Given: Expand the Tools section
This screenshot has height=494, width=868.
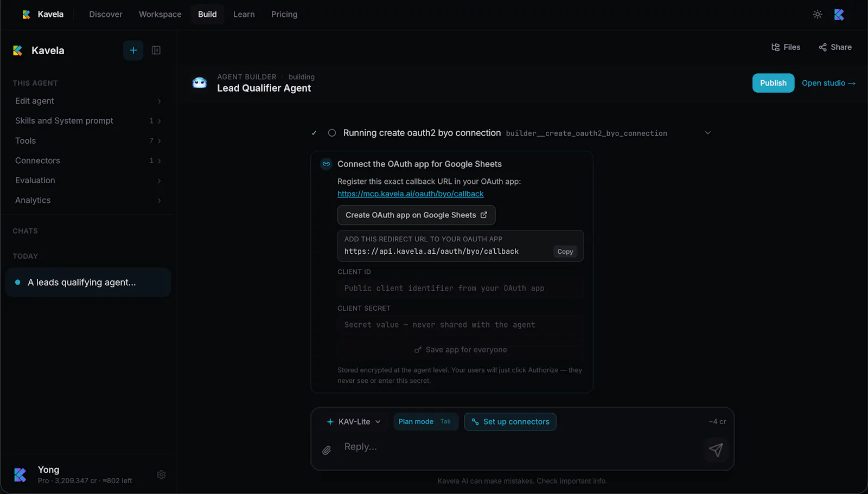Looking at the screenshot, I should (88, 141).
